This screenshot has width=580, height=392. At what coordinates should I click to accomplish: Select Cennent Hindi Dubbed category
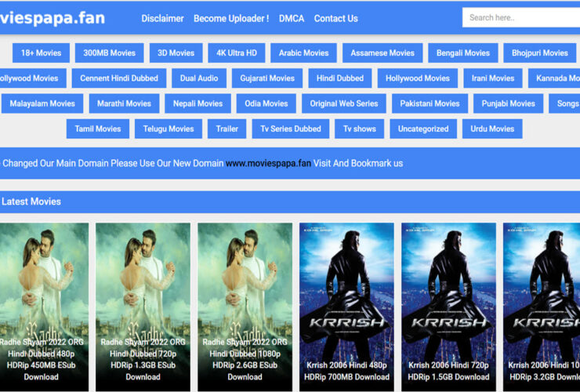[119, 78]
